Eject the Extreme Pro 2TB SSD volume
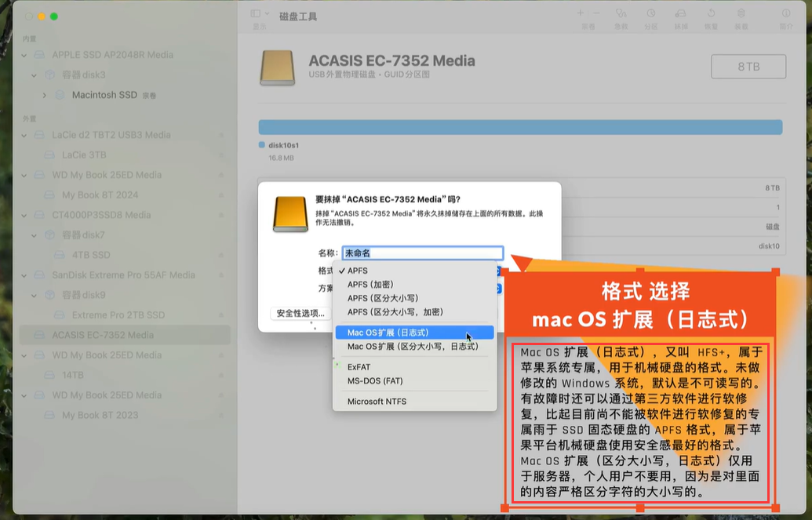Screen dimensions: 812x520 click(x=221, y=315)
